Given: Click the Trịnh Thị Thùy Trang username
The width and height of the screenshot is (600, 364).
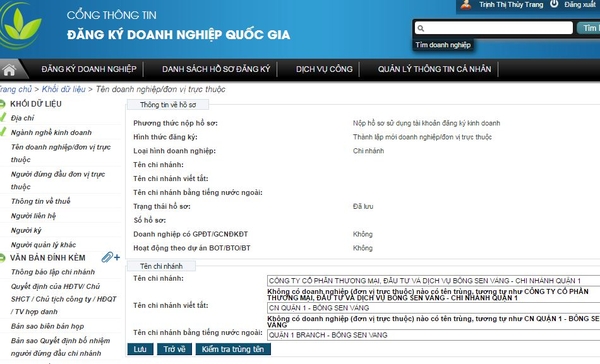Looking at the screenshot, I should [511, 5].
